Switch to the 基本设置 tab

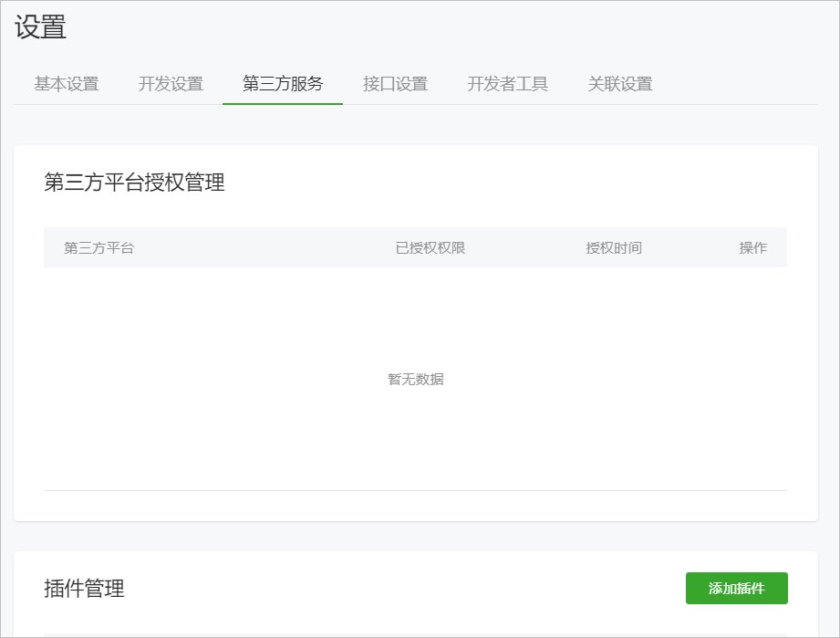pos(67,84)
